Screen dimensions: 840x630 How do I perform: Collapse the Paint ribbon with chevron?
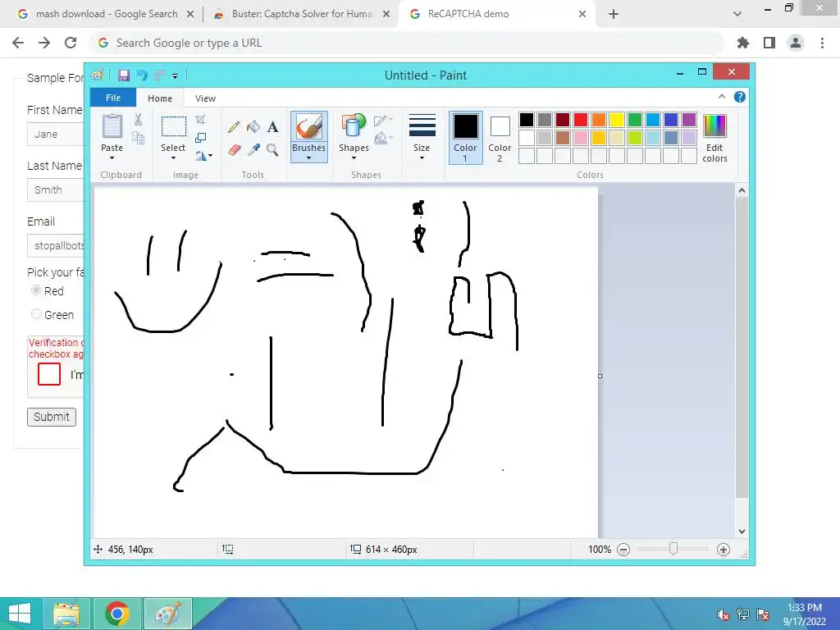(722, 97)
